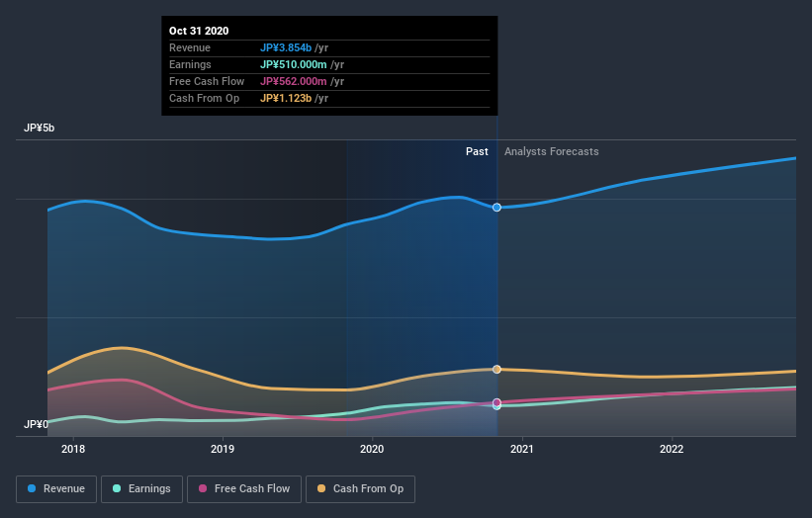This screenshot has height=518, width=812.
Task: Click the orange Cash From Op data point
Action: tap(496, 369)
